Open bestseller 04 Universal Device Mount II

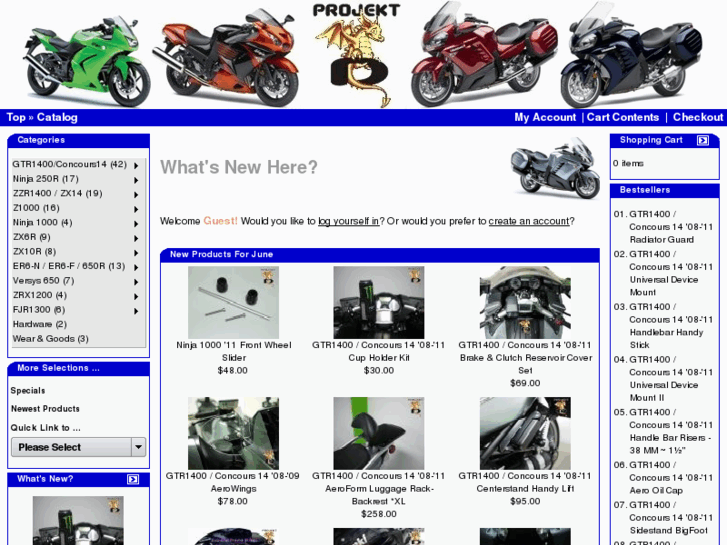tap(671, 378)
